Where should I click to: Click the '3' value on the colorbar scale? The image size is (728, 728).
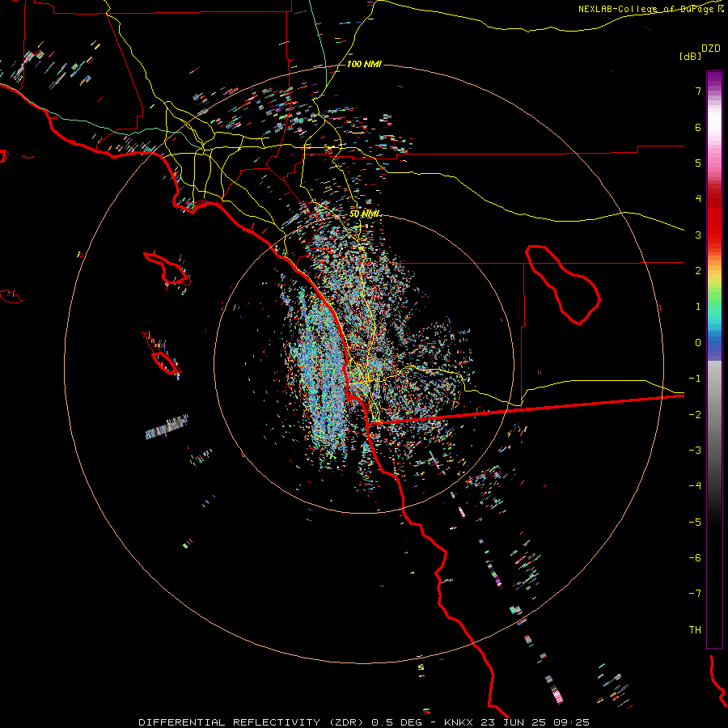pos(698,235)
